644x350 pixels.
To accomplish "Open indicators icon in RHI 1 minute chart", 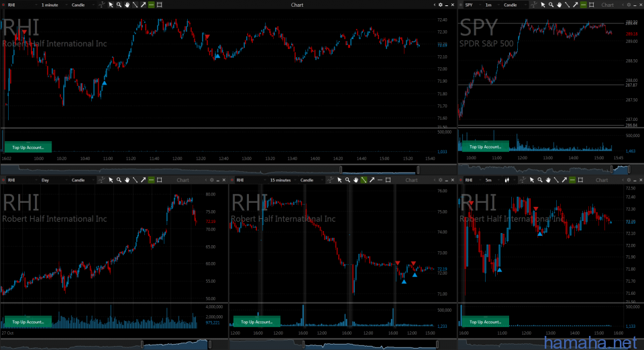I will 101,5.
